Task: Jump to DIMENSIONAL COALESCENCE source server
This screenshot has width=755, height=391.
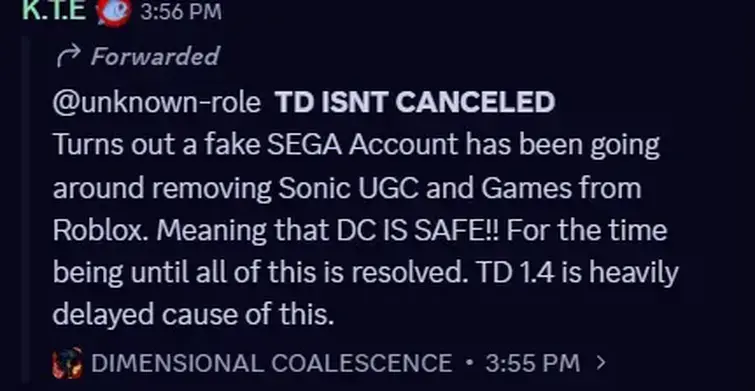Action: pos(272,363)
